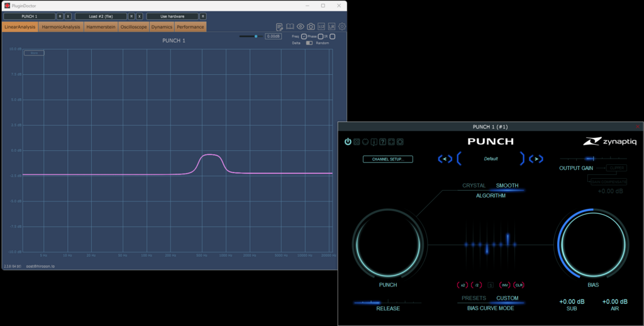This screenshot has height=326, width=644.
Task: Toggle the Phase checkbox
Action: click(320, 37)
